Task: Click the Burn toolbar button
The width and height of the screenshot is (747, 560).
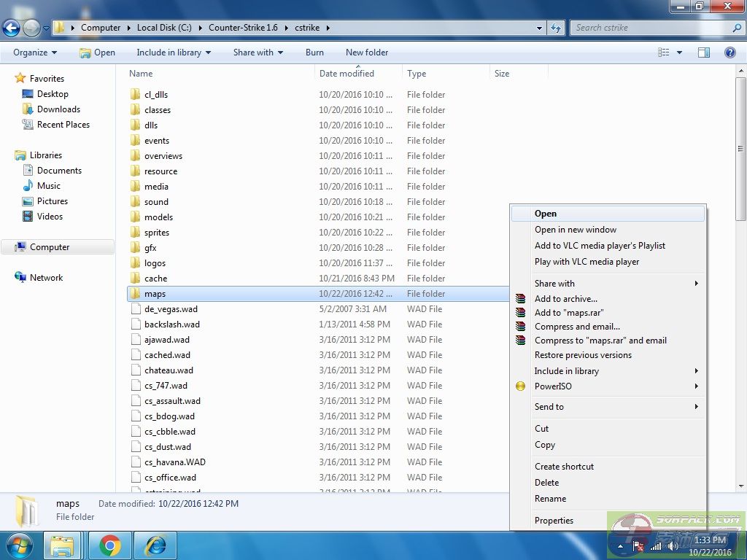Action: click(314, 52)
